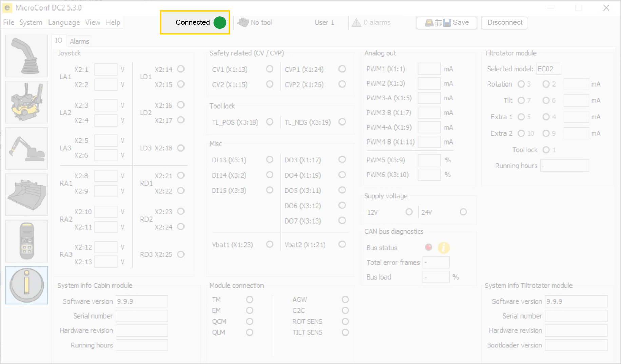Select the bucket tool sidebar icon
The height and width of the screenshot is (364, 621).
[27, 195]
